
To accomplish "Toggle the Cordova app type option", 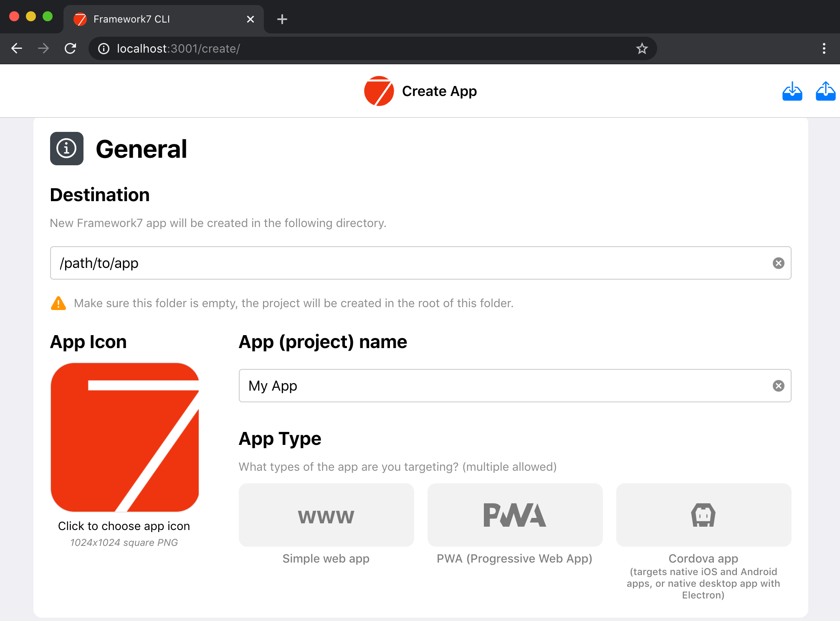I will tap(703, 515).
